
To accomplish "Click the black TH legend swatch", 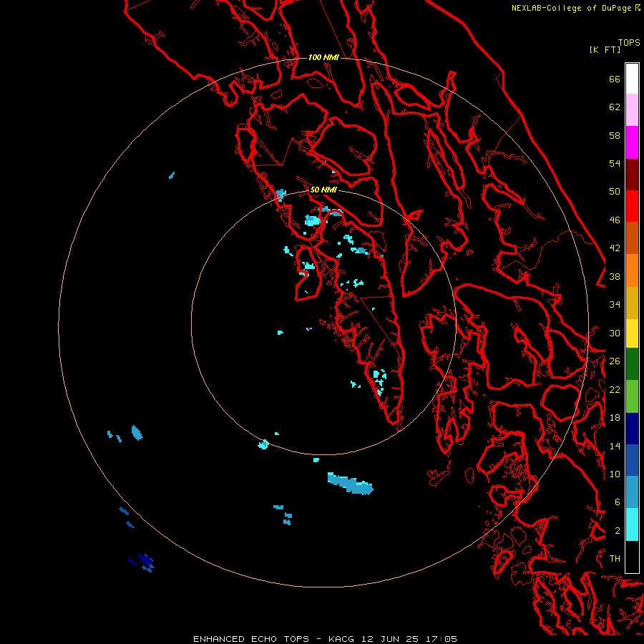I will 632,557.
